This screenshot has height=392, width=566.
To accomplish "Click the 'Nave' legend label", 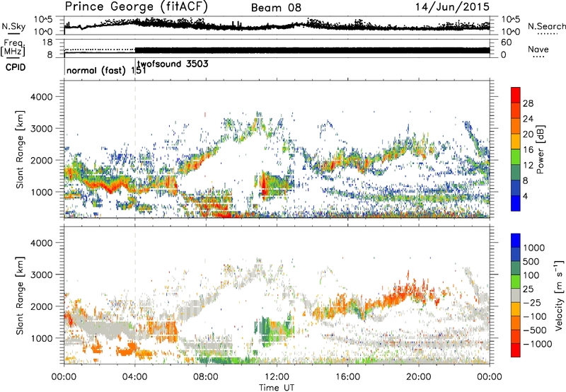I will point(538,49).
